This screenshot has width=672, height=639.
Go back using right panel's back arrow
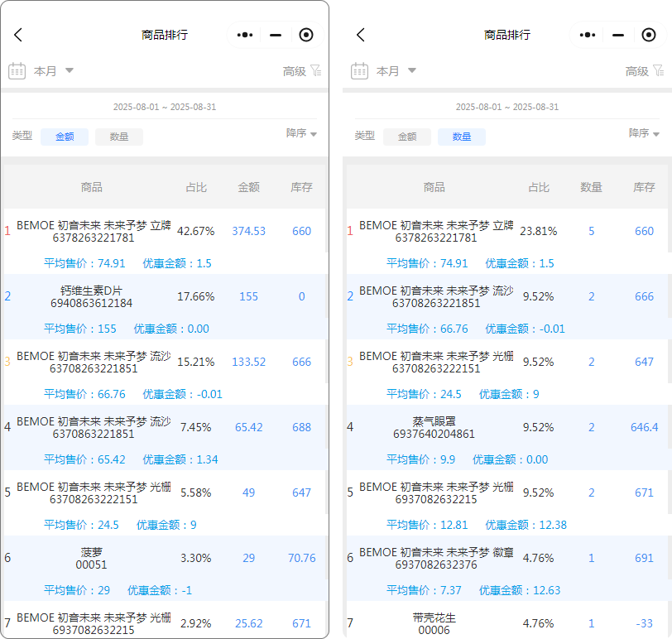point(361,35)
